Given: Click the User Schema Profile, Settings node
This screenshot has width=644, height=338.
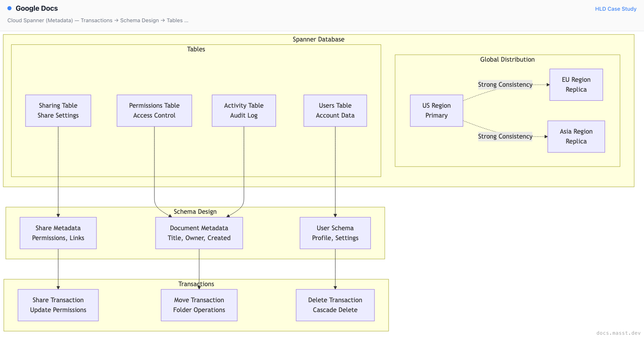Looking at the screenshot, I should click(x=335, y=233).
